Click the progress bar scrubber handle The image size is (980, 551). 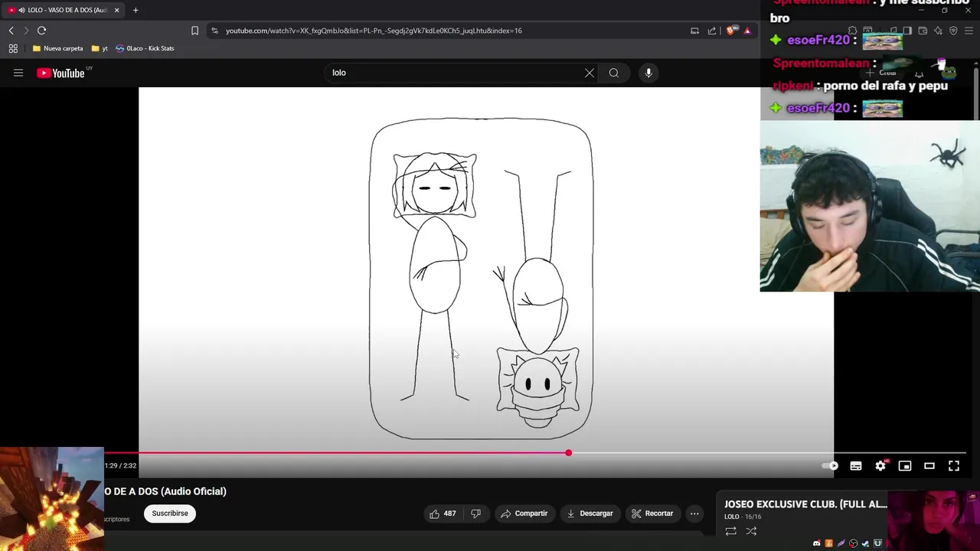click(x=568, y=453)
